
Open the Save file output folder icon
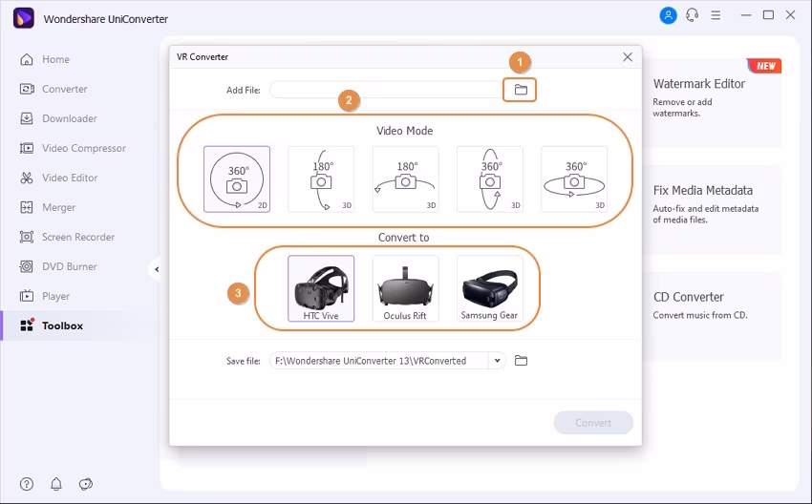[521, 361]
